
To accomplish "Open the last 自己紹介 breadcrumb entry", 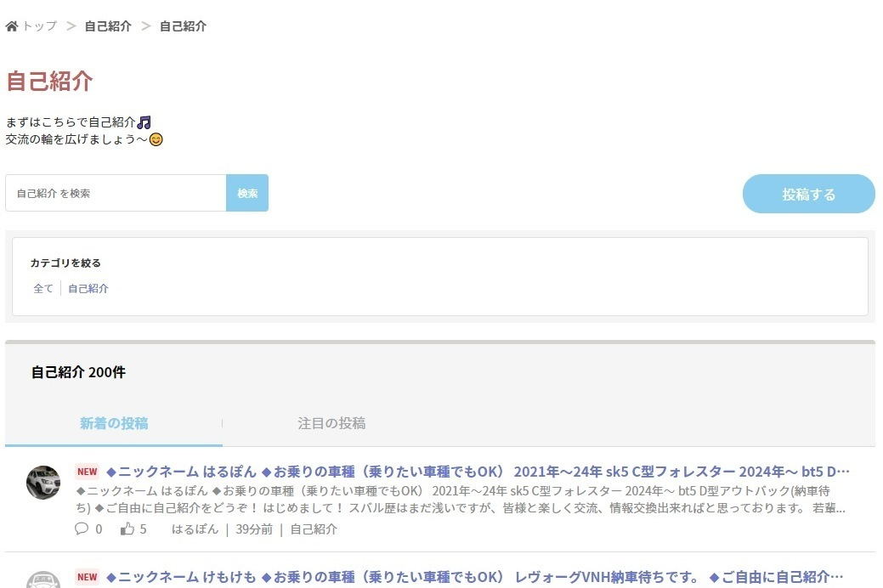I will pos(183,25).
